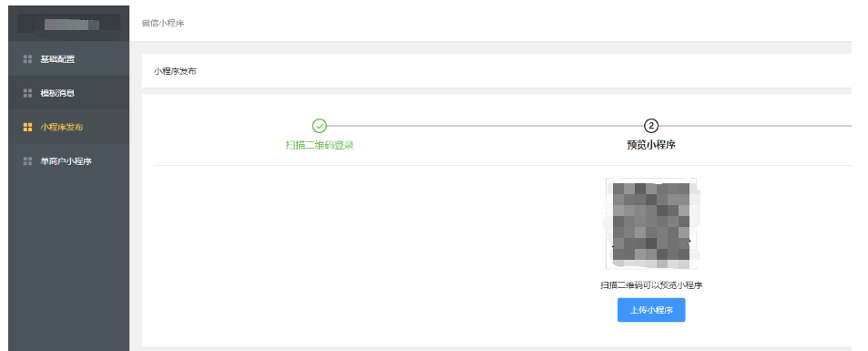Click the grid icon beside 模板消息

point(27,93)
